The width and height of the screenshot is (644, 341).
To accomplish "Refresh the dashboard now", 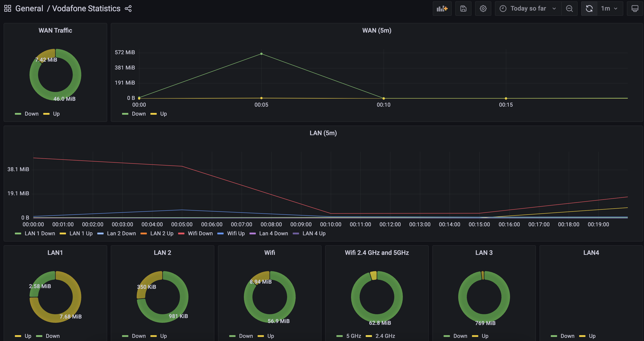I will point(589,9).
